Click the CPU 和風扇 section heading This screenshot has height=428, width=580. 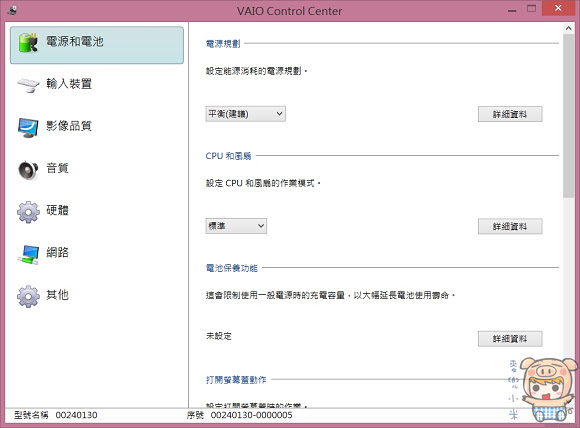pos(228,156)
